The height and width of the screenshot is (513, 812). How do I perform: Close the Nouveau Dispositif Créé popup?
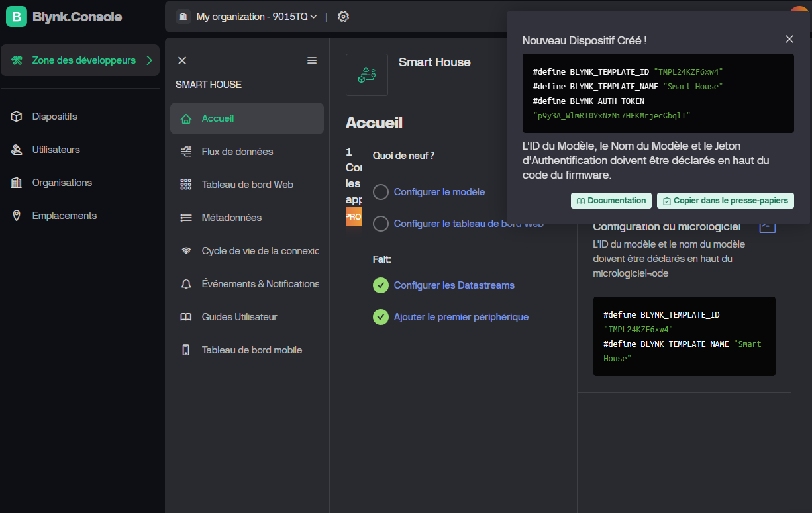pyautogui.click(x=789, y=39)
